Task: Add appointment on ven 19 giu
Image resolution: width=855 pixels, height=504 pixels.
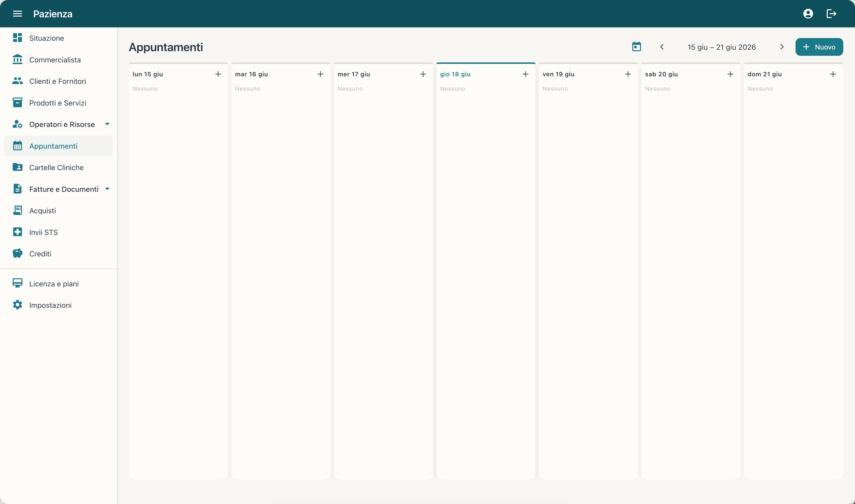Action: [628, 74]
